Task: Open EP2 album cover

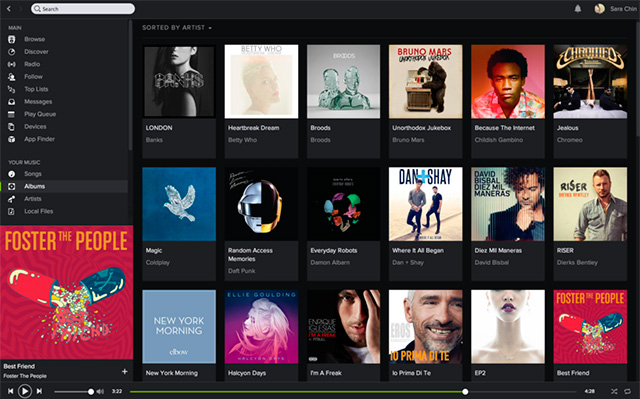Action: [508, 327]
